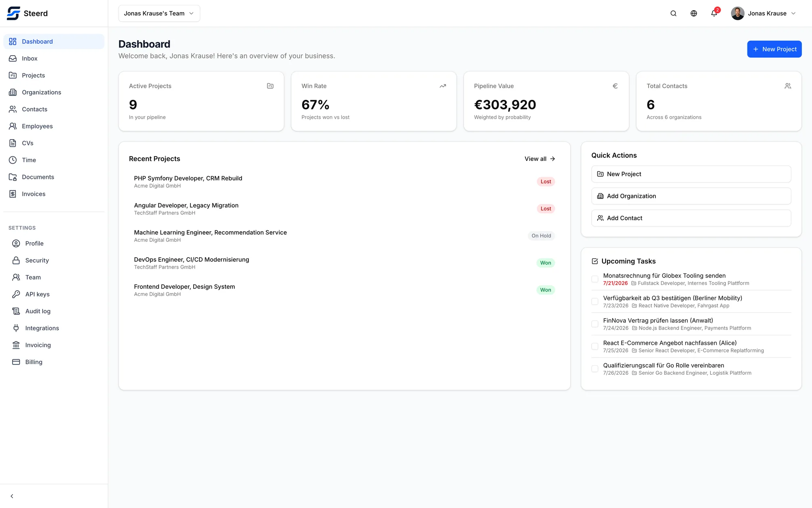Image resolution: width=812 pixels, height=508 pixels.
Task: Check off Verfügbarkeit ab Q3 bestätigen task
Action: click(595, 302)
